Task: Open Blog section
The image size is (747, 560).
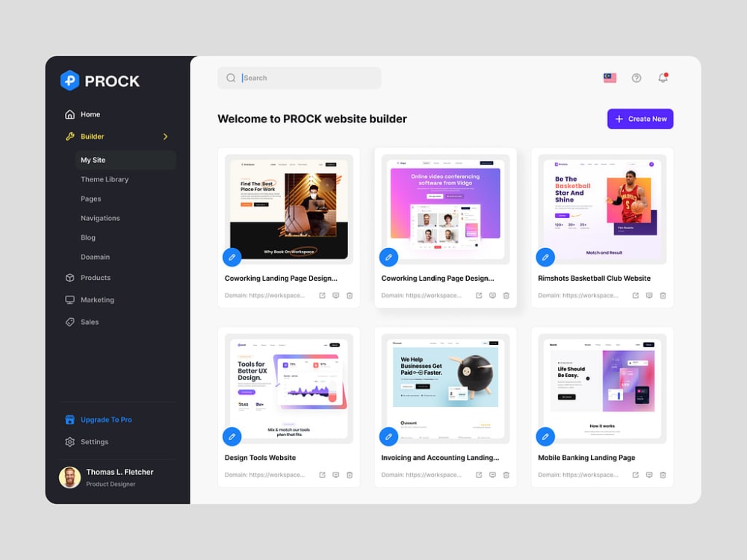Action: click(x=87, y=237)
